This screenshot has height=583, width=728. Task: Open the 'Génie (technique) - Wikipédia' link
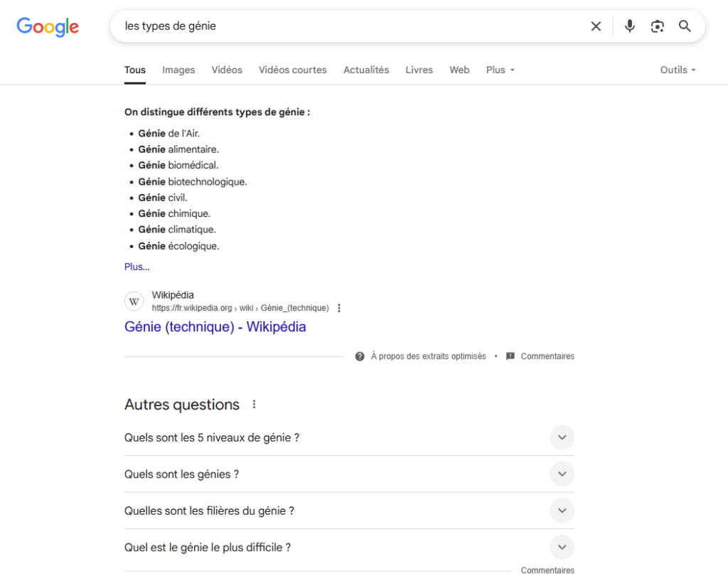coord(215,327)
